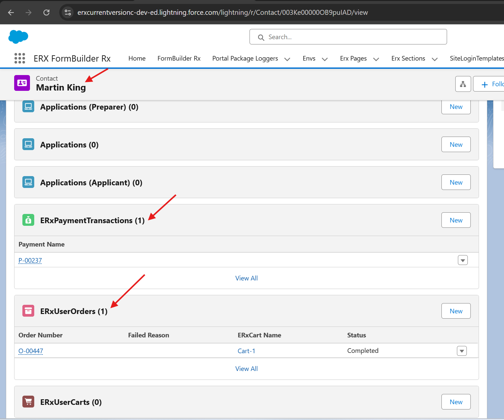The height and width of the screenshot is (420, 504).
Task: Show row actions for order O-00447
Action: pyautogui.click(x=462, y=351)
